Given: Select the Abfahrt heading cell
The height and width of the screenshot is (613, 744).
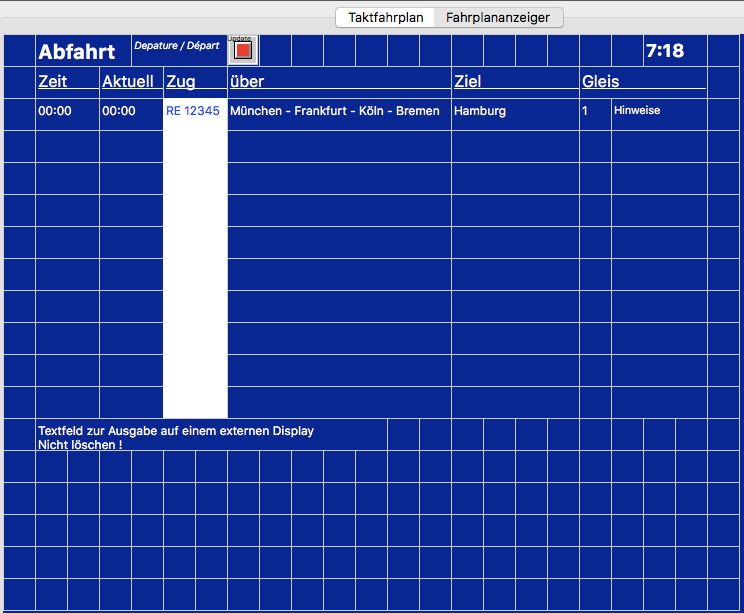Looking at the screenshot, I should click(x=77, y=52).
